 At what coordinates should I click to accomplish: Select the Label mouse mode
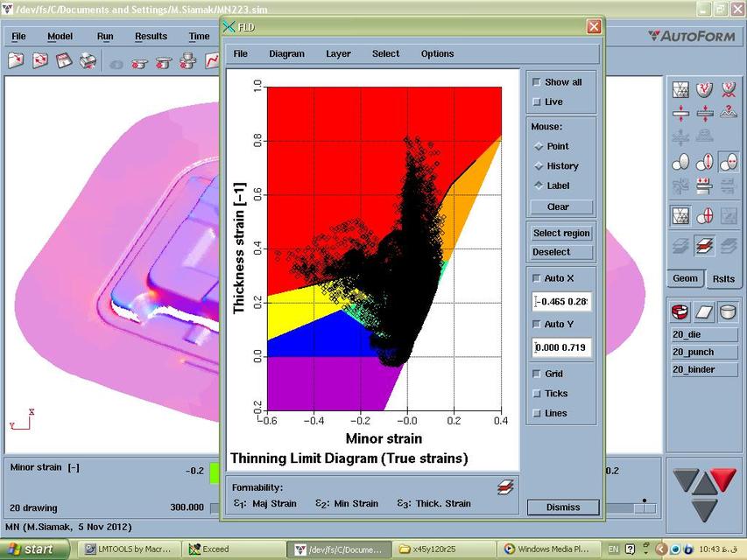pyautogui.click(x=539, y=185)
